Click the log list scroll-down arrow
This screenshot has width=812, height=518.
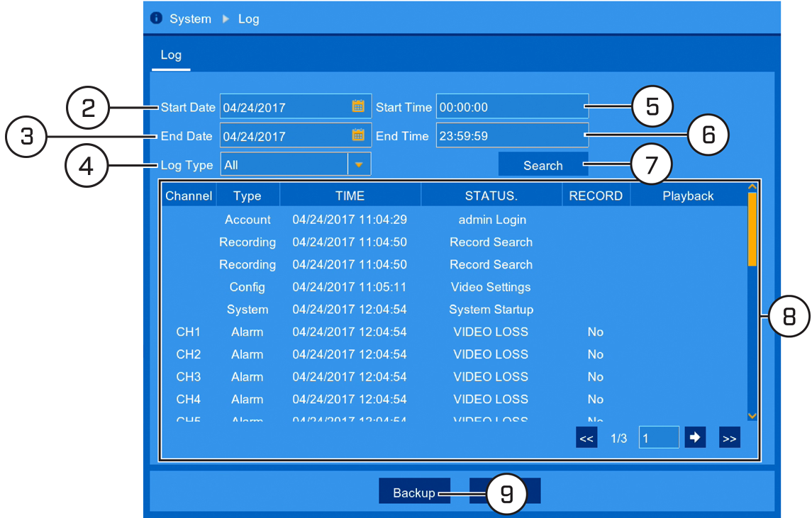click(x=752, y=416)
